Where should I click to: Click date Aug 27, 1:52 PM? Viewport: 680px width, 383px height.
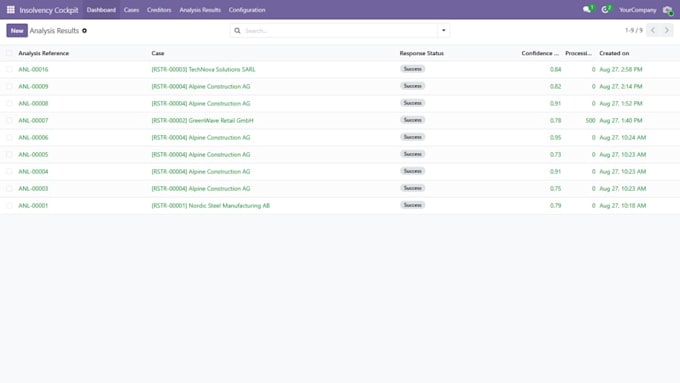tap(621, 103)
